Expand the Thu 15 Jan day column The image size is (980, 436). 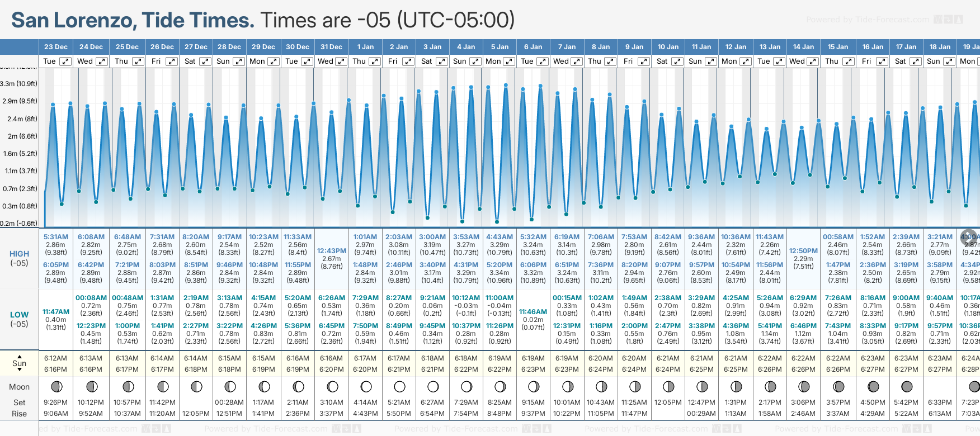848,61
